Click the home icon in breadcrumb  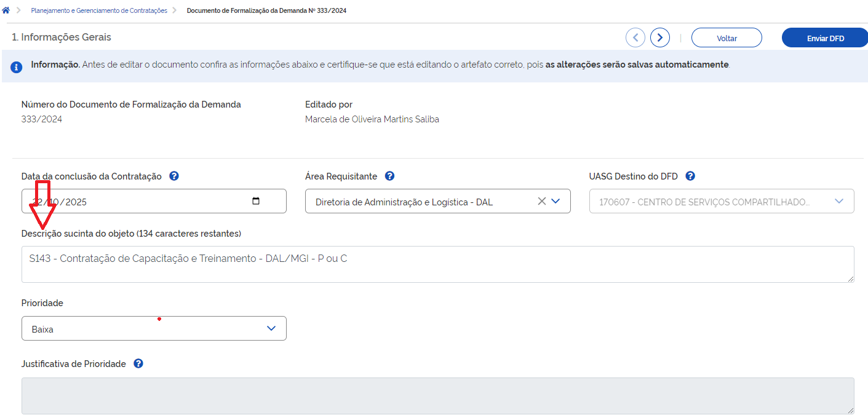pos(6,10)
